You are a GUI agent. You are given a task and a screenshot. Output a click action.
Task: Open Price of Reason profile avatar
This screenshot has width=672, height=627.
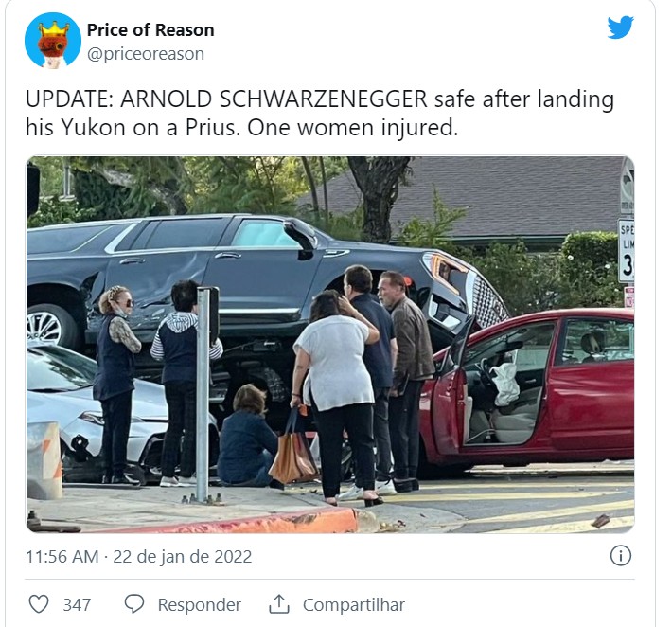53,41
